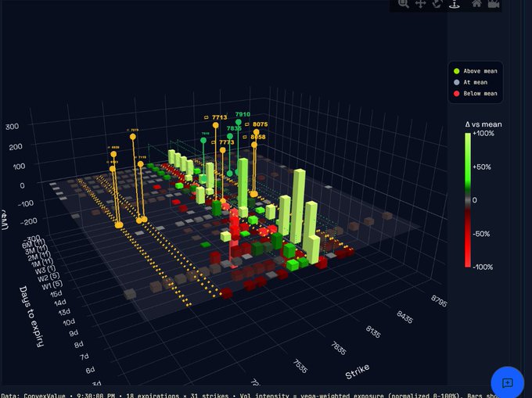Click the yellow sphere atop the 7713 stem
532x398 pixels.
click(215, 125)
